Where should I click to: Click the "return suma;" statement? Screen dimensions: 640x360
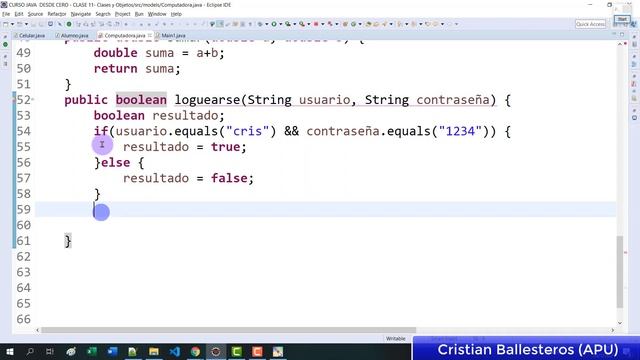click(x=137, y=69)
